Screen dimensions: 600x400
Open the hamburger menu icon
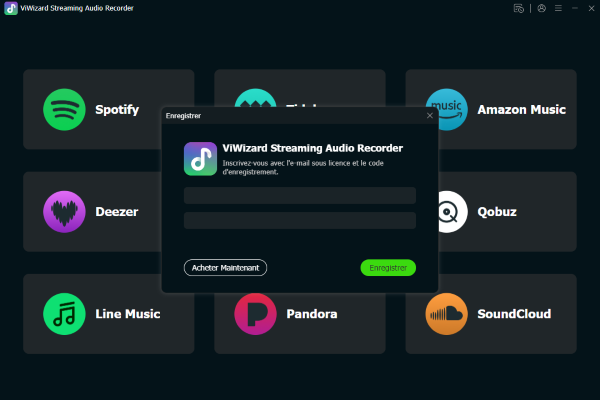click(x=558, y=8)
